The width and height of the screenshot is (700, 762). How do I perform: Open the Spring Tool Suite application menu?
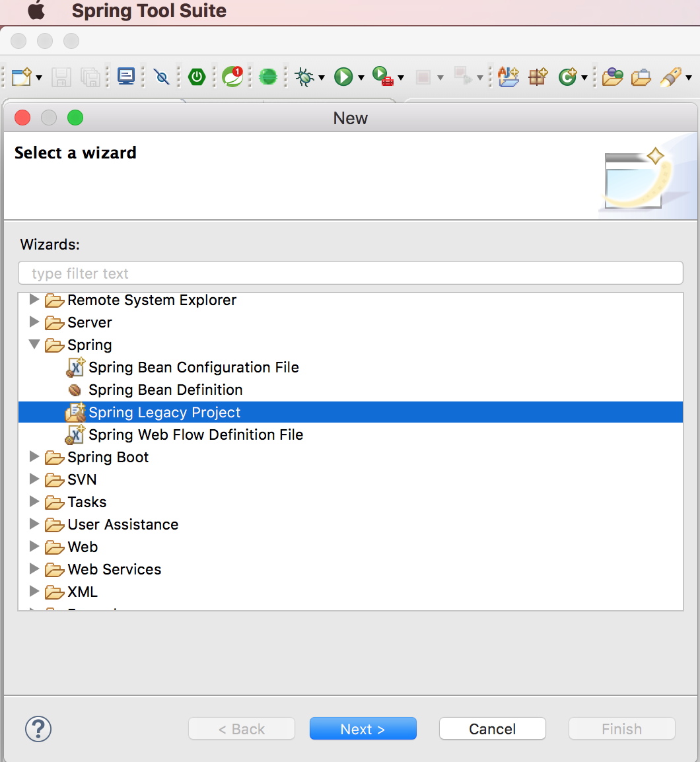coord(149,11)
